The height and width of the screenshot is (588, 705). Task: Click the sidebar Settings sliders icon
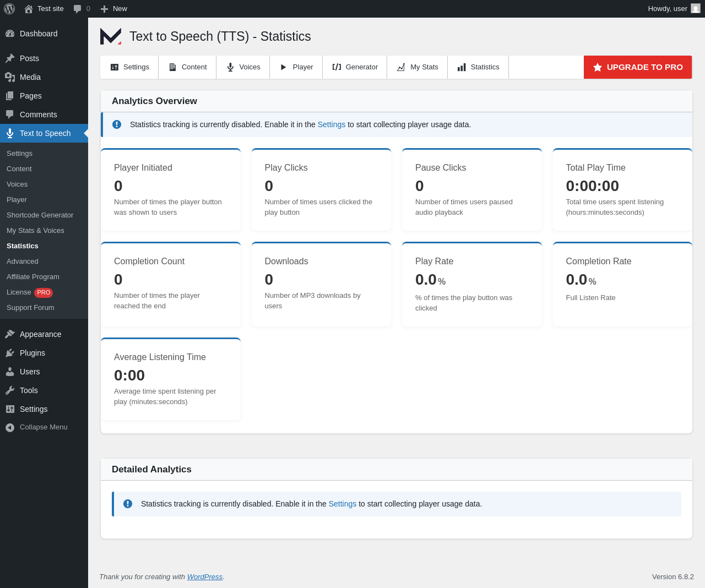10,409
